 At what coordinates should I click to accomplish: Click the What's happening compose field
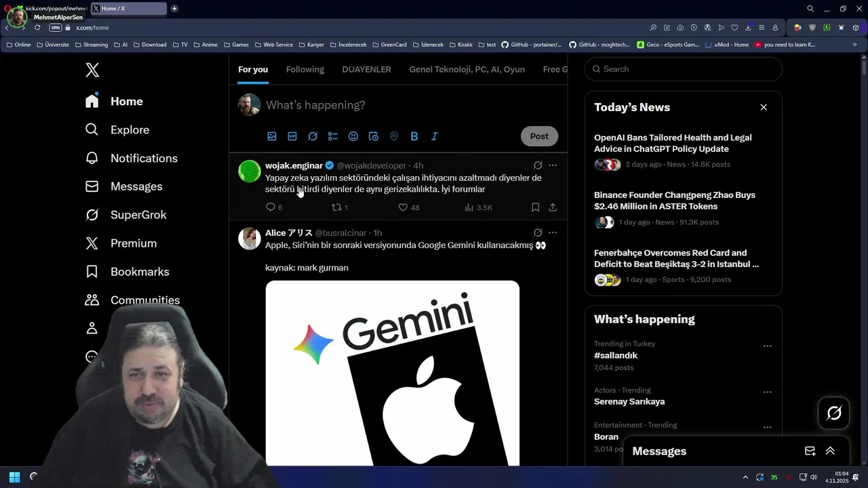tap(412, 105)
